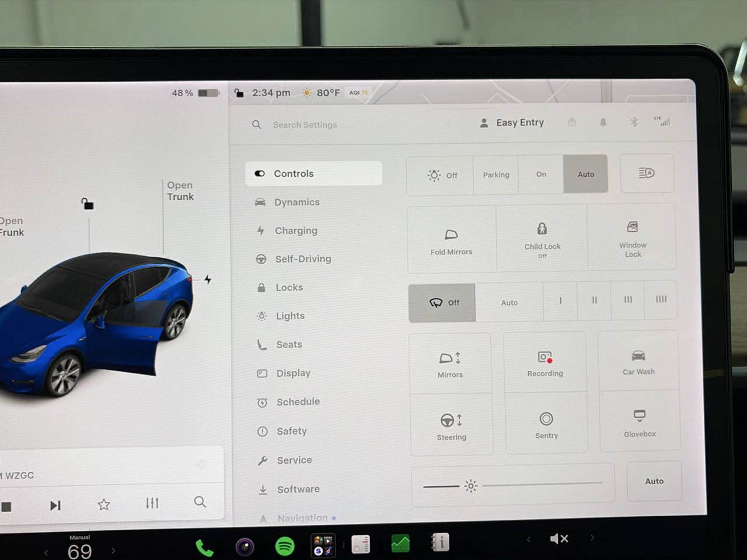Adjust the display brightness slider
Viewport: 747px width, 560px height.
click(x=512, y=485)
